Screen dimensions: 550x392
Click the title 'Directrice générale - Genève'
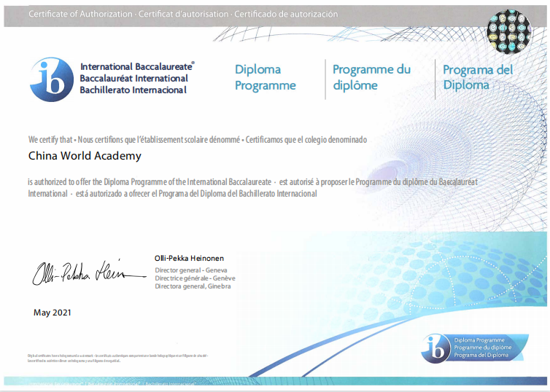195,278
